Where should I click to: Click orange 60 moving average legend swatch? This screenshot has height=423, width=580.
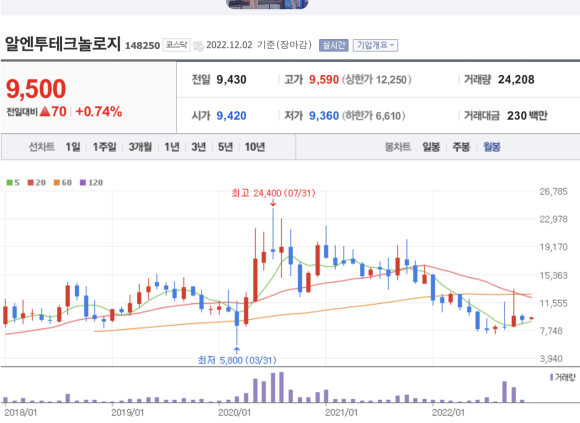57,183
